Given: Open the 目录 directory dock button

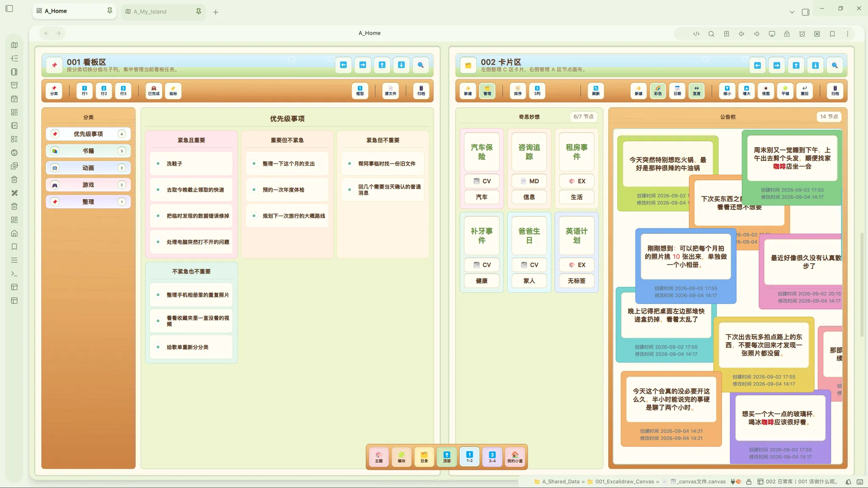Looking at the screenshot, I should [424, 457].
